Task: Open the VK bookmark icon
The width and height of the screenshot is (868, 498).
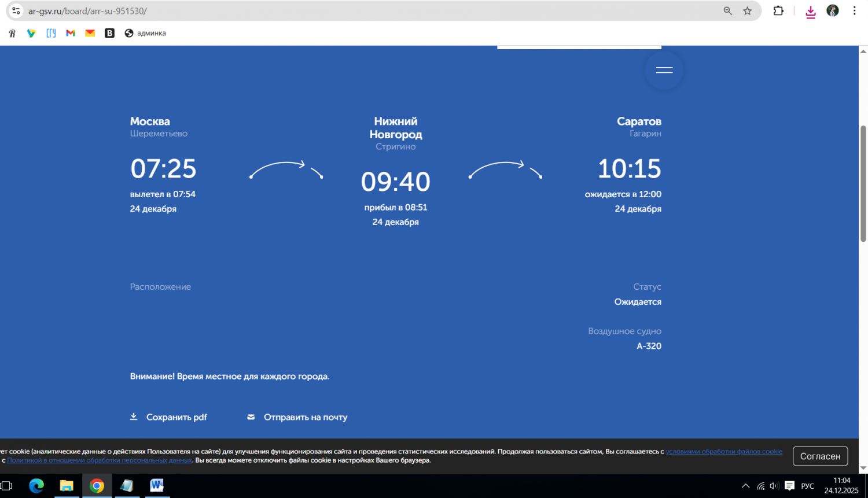Action: tap(109, 34)
